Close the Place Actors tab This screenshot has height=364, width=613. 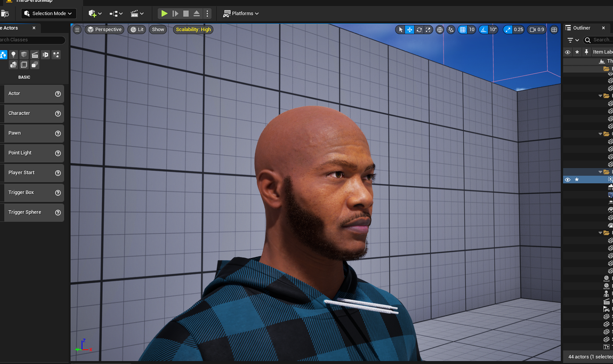34,28
